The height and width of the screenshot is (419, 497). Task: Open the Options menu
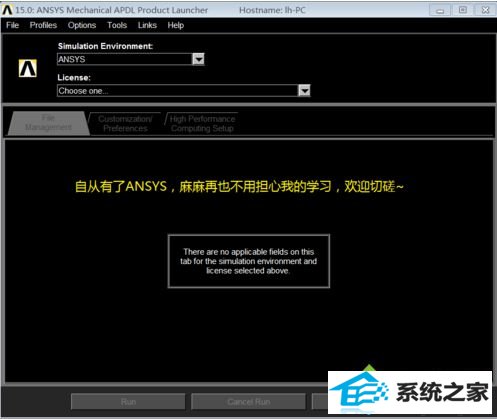pos(82,25)
